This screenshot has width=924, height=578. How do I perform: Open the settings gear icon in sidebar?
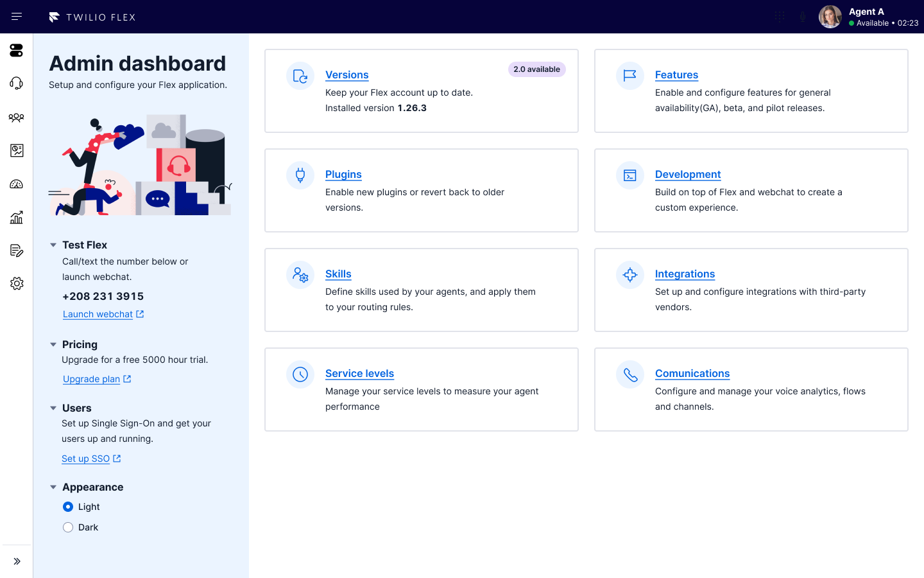click(17, 283)
